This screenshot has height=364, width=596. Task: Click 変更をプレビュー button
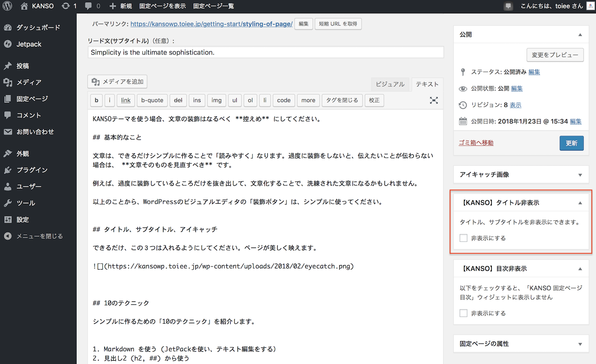(555, 55)
